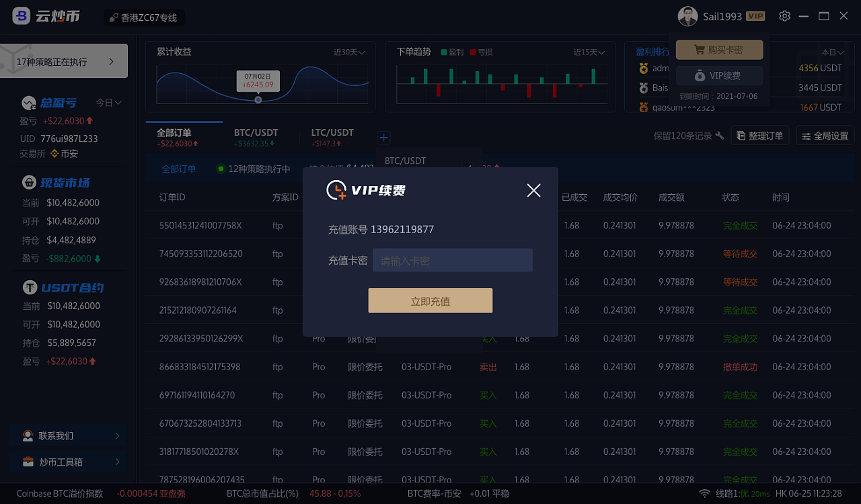
Task: Click the 炒币工具箱 toolbox icon
Action: click(x=28, y=462)
